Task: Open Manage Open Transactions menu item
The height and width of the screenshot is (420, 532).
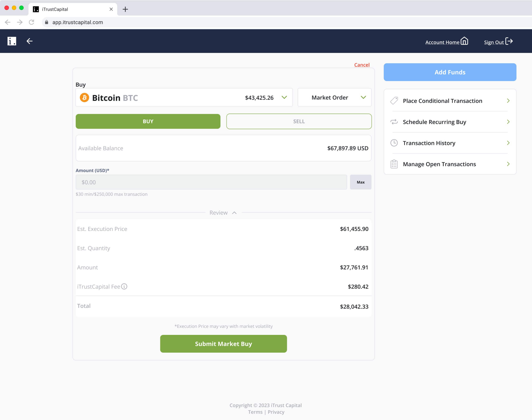Action: coord(450,164)
